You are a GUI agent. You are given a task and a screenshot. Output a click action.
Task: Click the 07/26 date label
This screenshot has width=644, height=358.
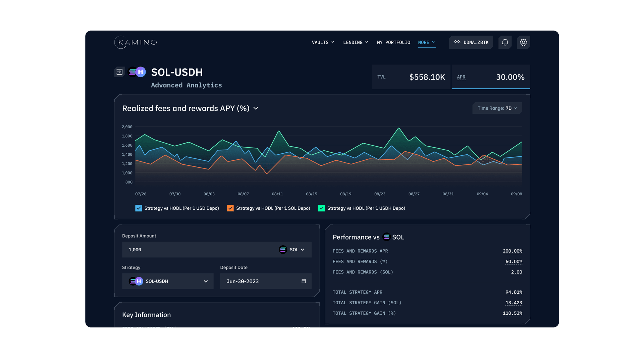tap(141, 194)
